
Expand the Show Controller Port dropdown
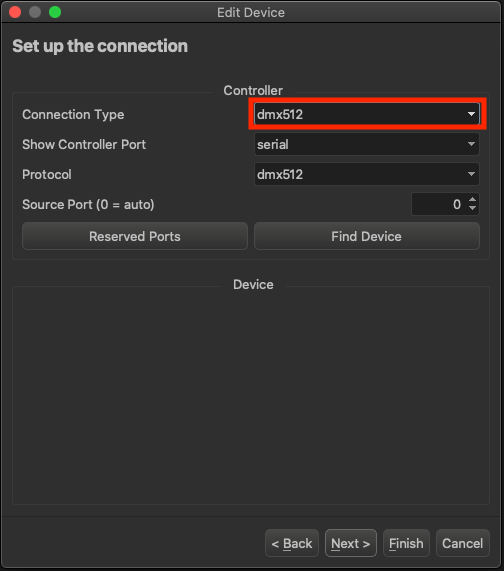367,144
